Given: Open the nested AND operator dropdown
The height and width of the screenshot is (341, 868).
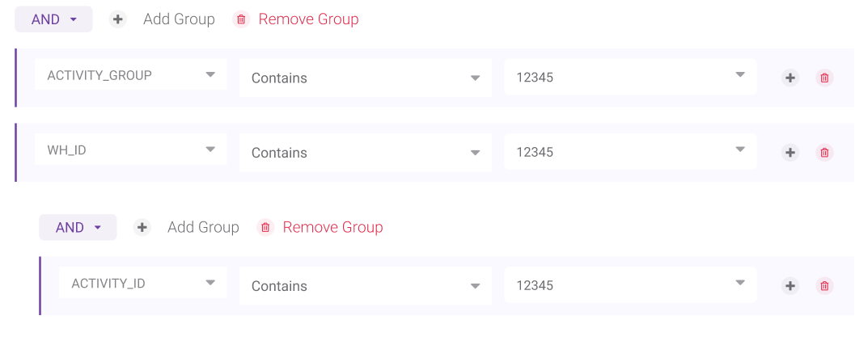Looking at the screenshot, I should pos(78,228).
